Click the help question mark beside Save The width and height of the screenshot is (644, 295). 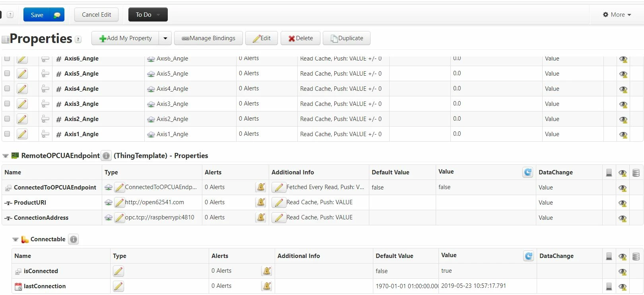click(x=10, y=15)
